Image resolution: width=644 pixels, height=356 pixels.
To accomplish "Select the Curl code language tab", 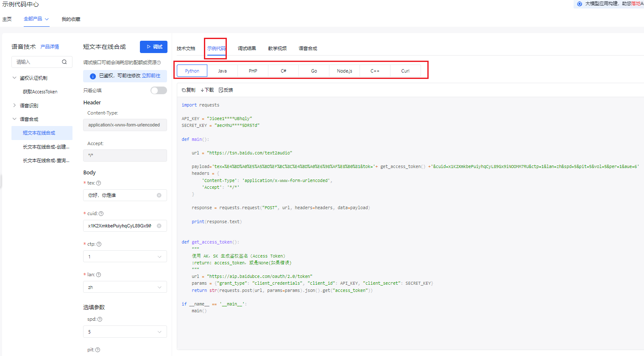I will point(405,71).
